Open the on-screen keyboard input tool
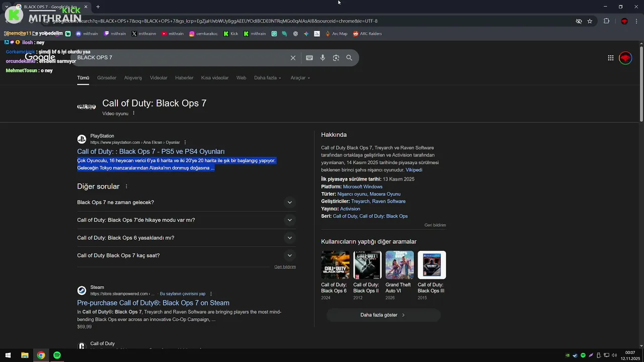 click(309, 58)
